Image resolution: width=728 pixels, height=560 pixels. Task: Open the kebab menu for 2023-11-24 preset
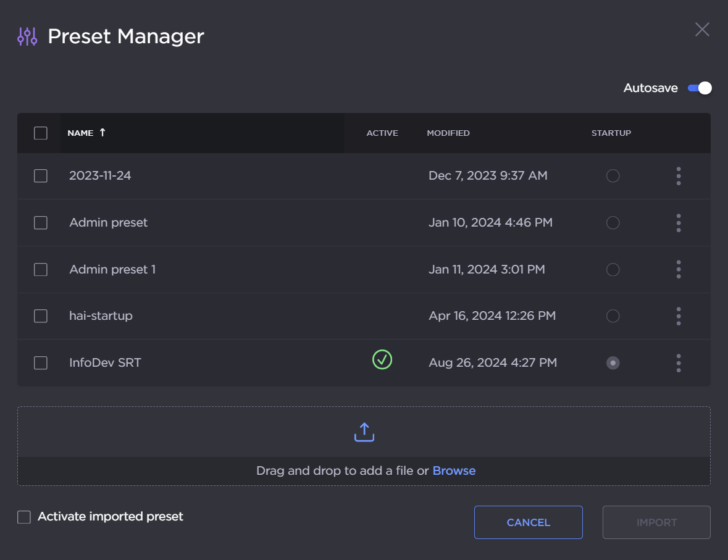pyautogui.click(x=678, y=176)
